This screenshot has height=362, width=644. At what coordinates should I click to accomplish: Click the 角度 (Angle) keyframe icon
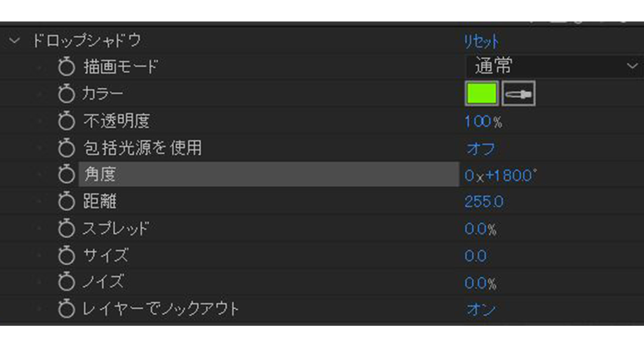coord(66,175)
